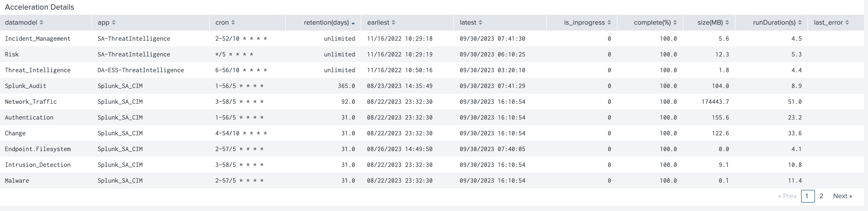
Task: Click the Endpoint.Filesystem datamodel entry
Action: click(38, 149)
